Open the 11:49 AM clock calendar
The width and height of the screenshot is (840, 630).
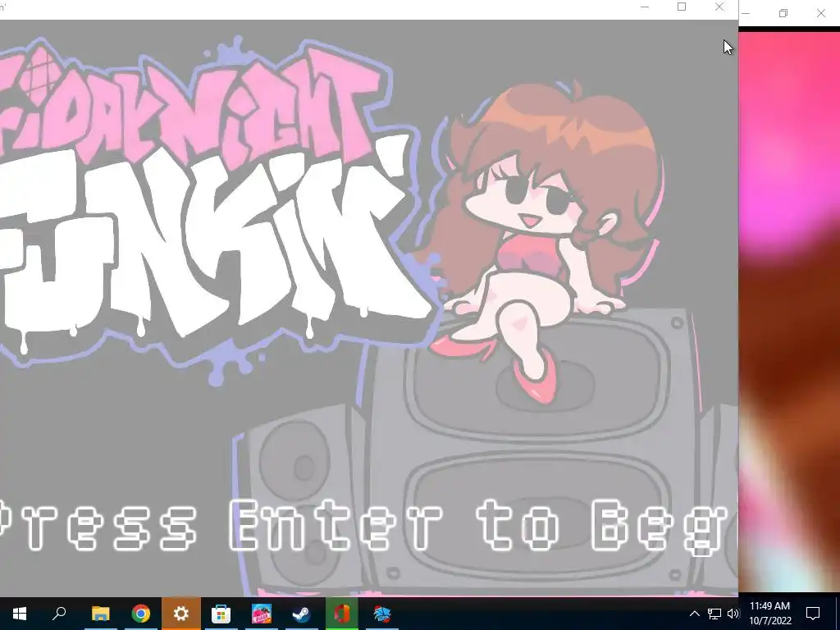tap(769, 614)
